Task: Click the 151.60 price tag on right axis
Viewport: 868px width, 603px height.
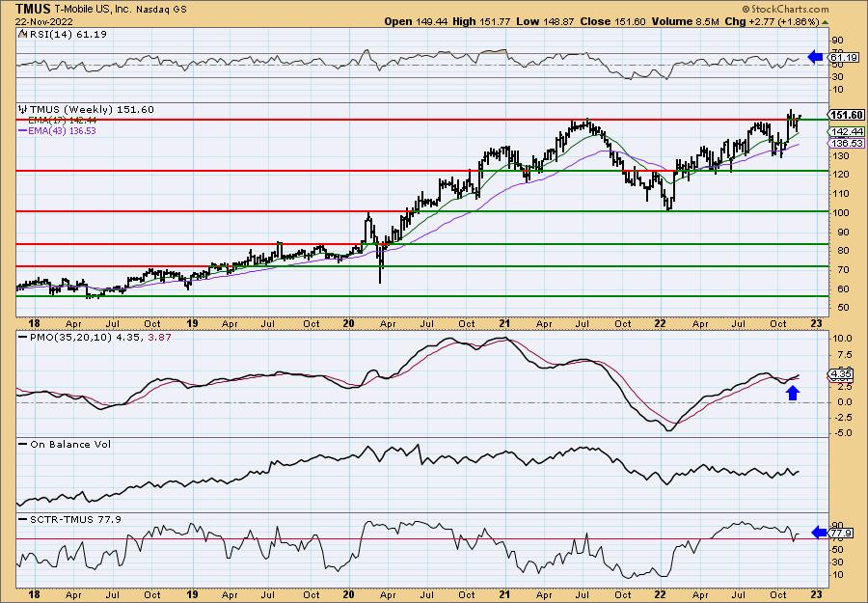Action: [847, 115]
